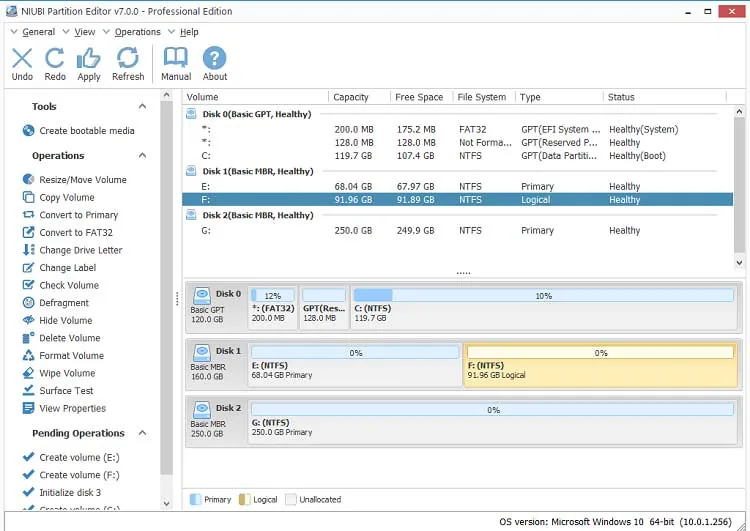The width and height of the screenshot is (750, 531).
Task: Click the Create bootable media icon
Action: click(x=28, y=131)
